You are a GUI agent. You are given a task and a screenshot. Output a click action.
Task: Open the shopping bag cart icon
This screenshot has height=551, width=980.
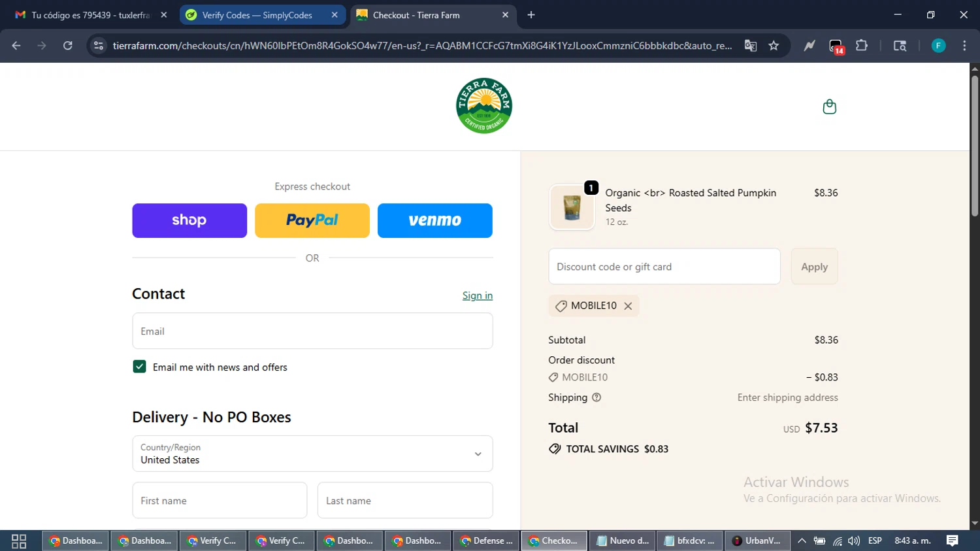click(829, 107)
